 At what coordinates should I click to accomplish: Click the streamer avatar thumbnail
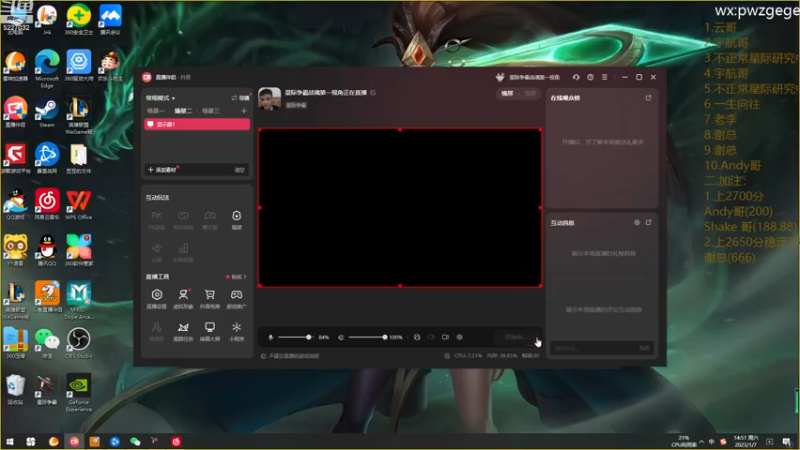(x=269, y=98)
